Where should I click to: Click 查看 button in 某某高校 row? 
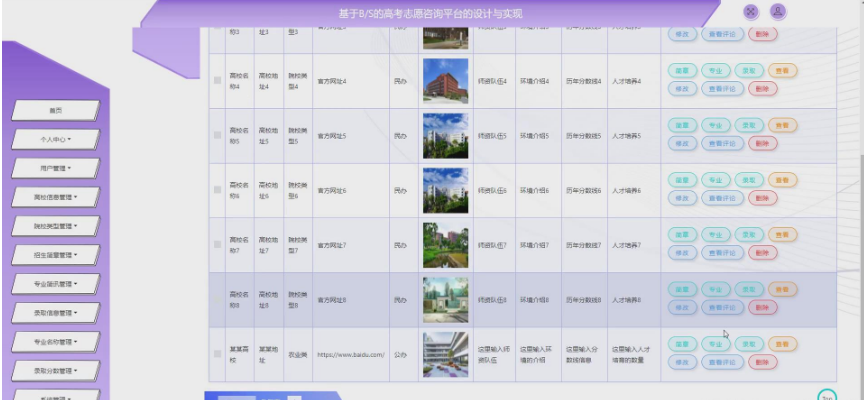click(782, 344)
